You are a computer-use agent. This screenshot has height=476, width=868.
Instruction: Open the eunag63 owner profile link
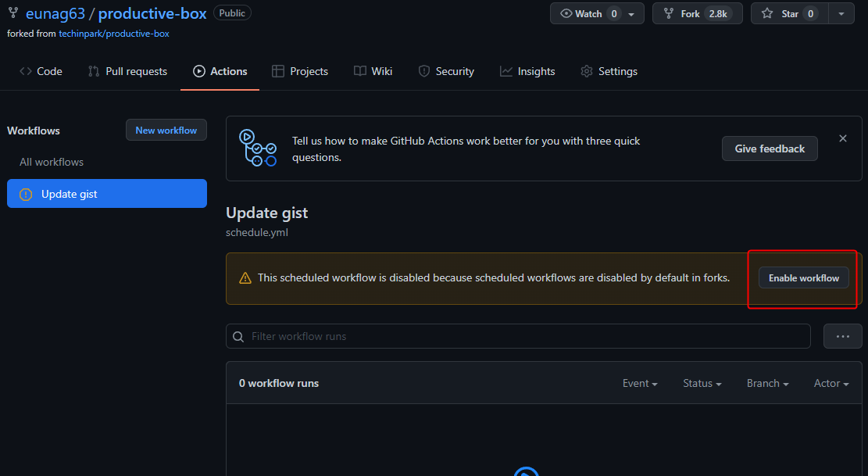[x=55, y=13]
